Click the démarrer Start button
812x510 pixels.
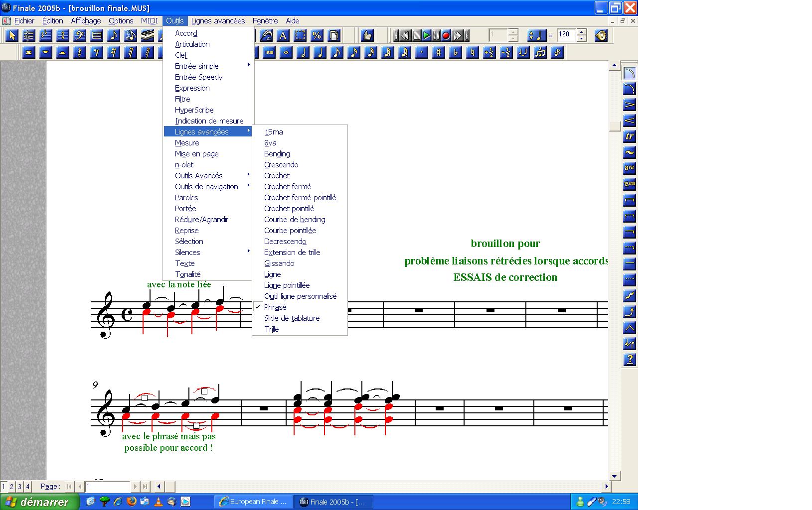[x=39, y=502]
